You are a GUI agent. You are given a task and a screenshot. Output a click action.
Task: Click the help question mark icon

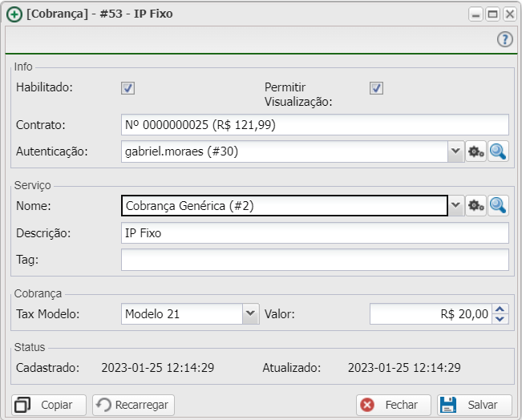click(504, 39)
